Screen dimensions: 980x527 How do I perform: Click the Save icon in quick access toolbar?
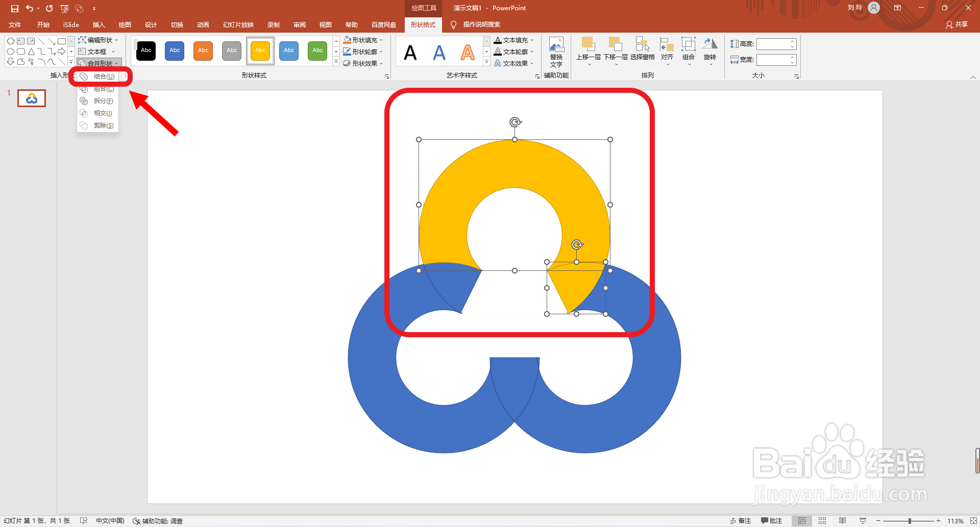(15, 8)
